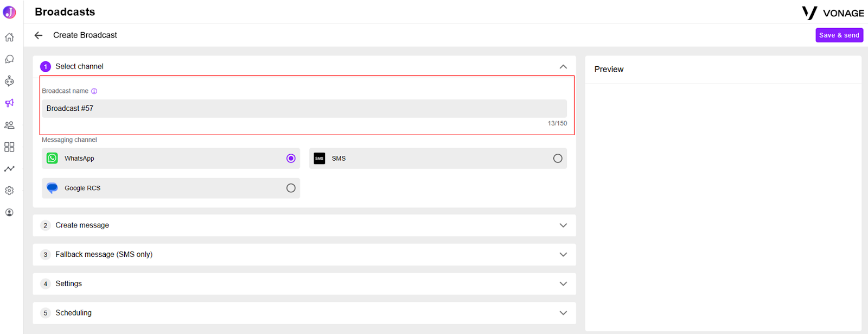Open the user profile sidebar icon
The image size is (868, 334).
pyautogui.click(x=9, y=212)
